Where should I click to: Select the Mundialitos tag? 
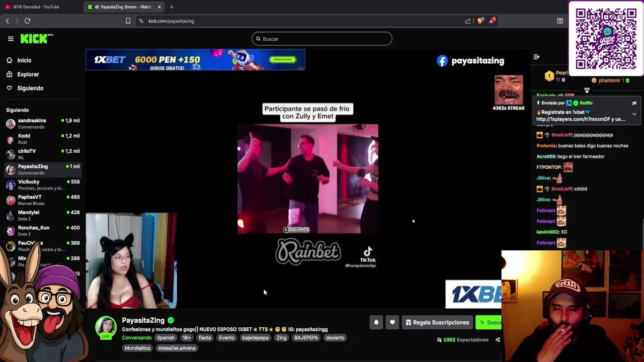tap(137, 348)
